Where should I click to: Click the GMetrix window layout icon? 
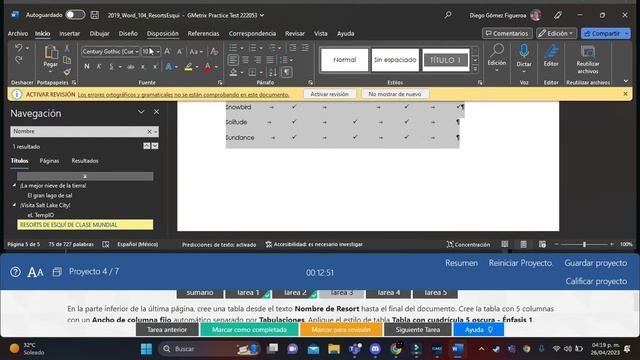pyautogui.click(x=57, y=272)
